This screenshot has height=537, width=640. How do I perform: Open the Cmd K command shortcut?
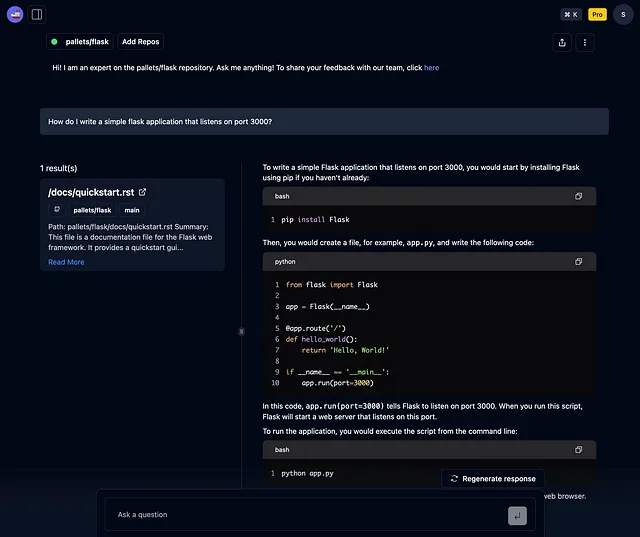click(571, 14)
